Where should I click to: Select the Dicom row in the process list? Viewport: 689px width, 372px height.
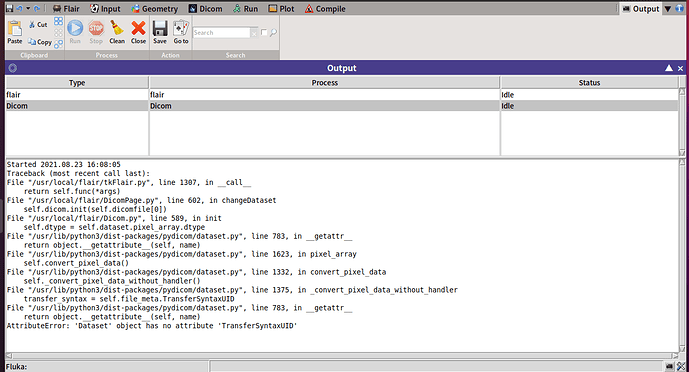[341, 106]
